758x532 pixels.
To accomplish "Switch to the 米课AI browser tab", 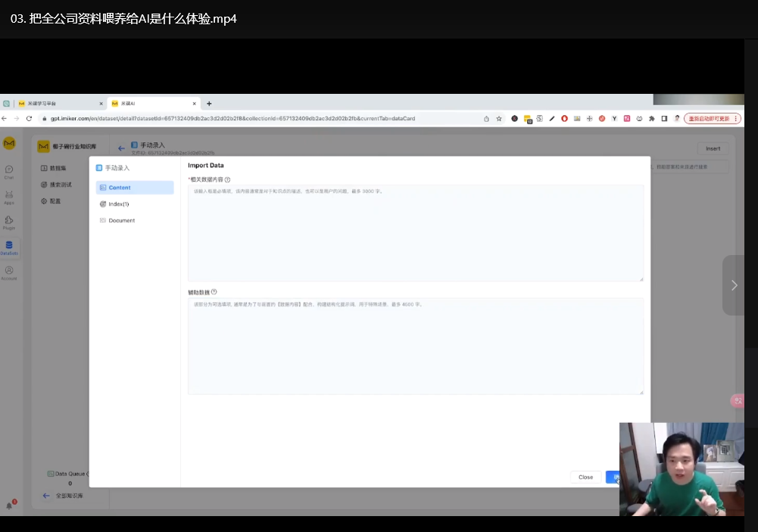I will point(153,104).
